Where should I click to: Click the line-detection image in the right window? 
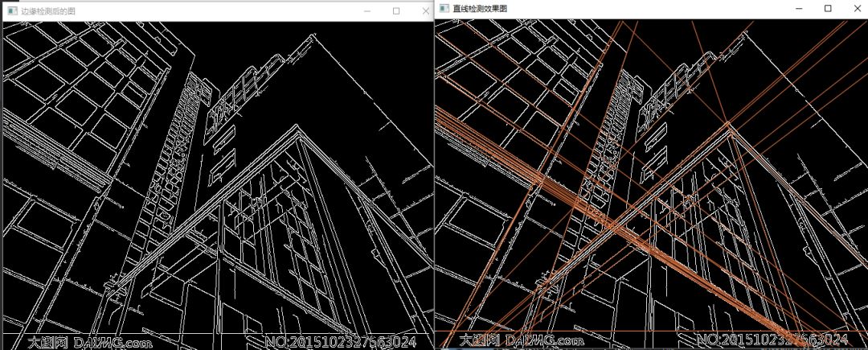(652, 183)
